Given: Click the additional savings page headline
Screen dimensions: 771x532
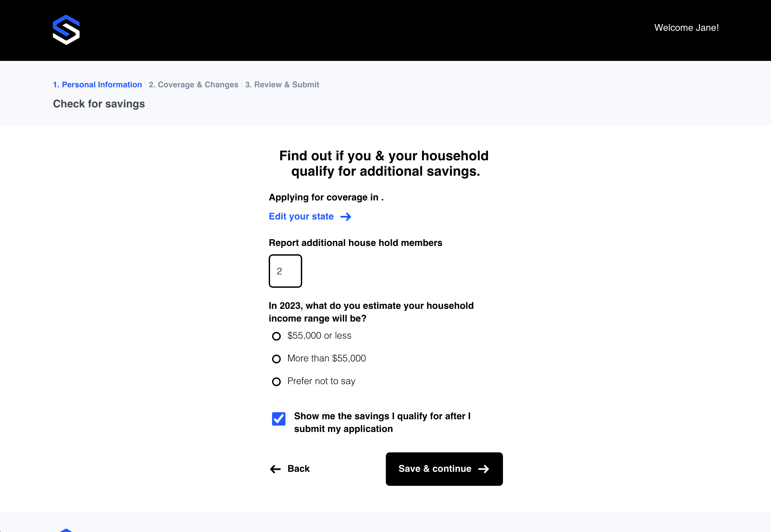Looking at the screenshot, I should [x=383, y=163].
